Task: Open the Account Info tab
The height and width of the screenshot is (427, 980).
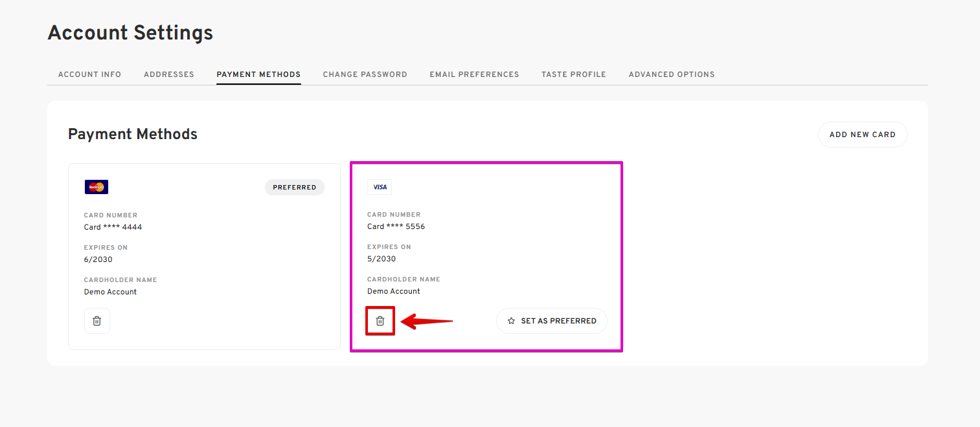Action: 89,74
